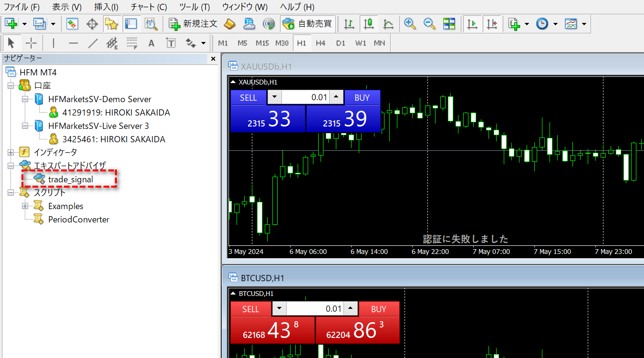Switch chart to candlesticks icon
This screenshot has width=644, height=358.
click(x=368, y=23)
